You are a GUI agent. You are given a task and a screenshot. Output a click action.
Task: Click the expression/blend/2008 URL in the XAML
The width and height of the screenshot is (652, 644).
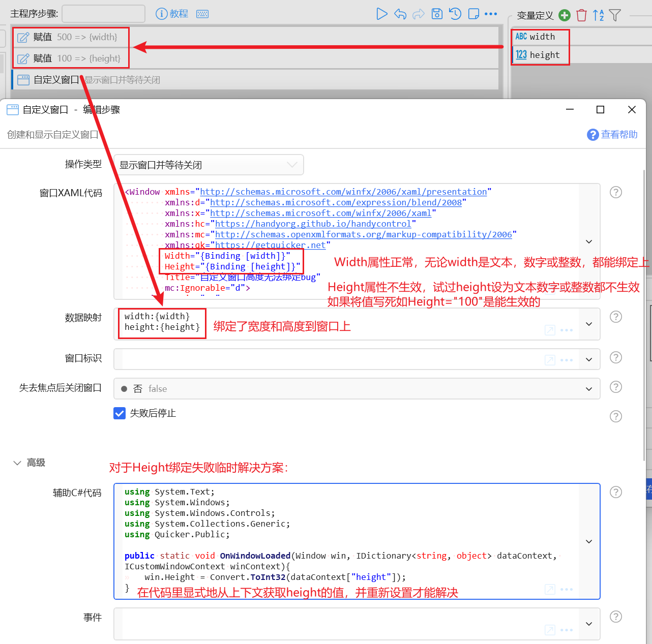pyautogui.click(x=336, y=202)
